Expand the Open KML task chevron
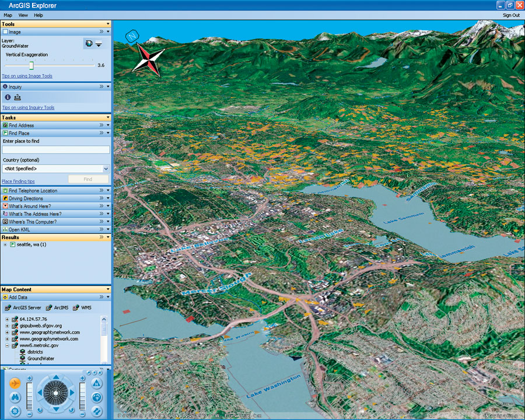Viewport: 525px width, 420px height. 101,229
